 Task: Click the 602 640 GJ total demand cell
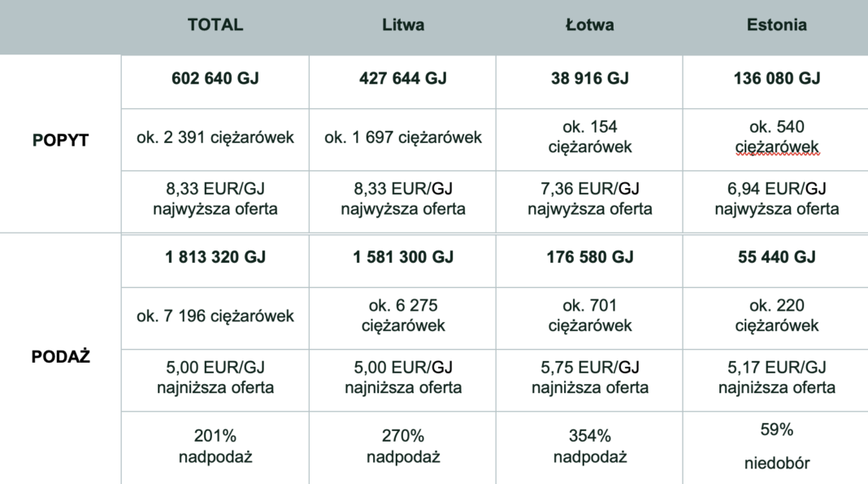click(x=215, y=82)
